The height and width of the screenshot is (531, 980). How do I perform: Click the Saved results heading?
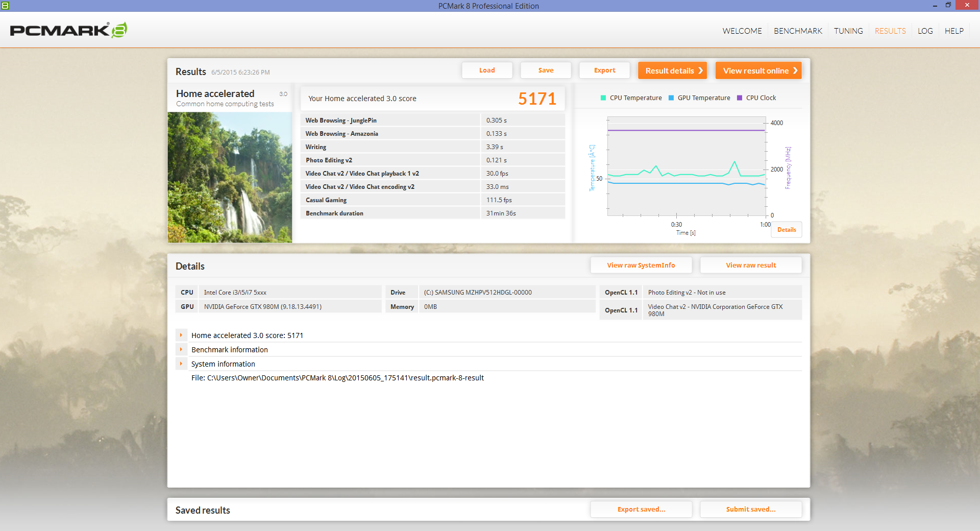coord(203,510)
